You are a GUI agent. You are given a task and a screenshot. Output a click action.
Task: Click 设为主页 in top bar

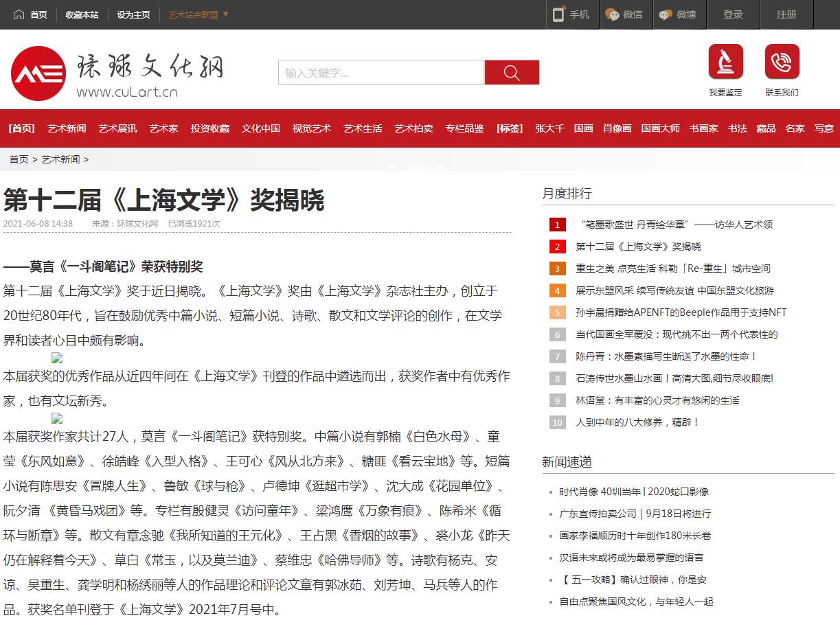[133, 14]
